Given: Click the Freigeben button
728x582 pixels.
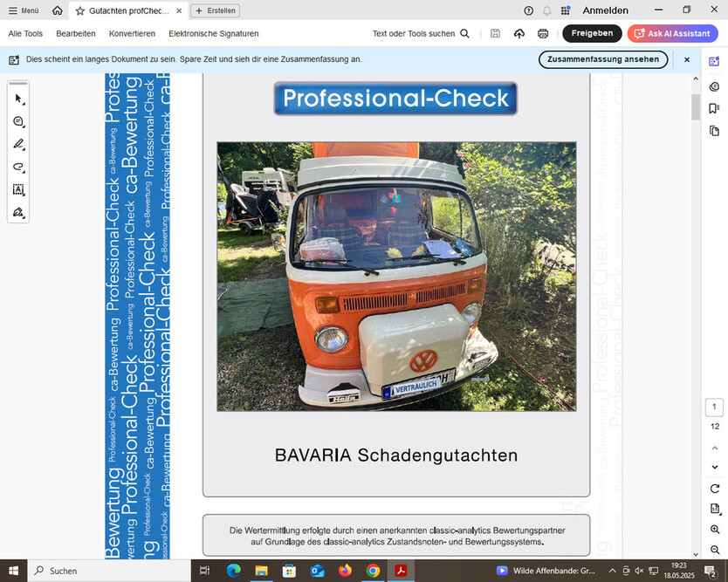Looking at the screenshot, I should [x=592, y=32].
